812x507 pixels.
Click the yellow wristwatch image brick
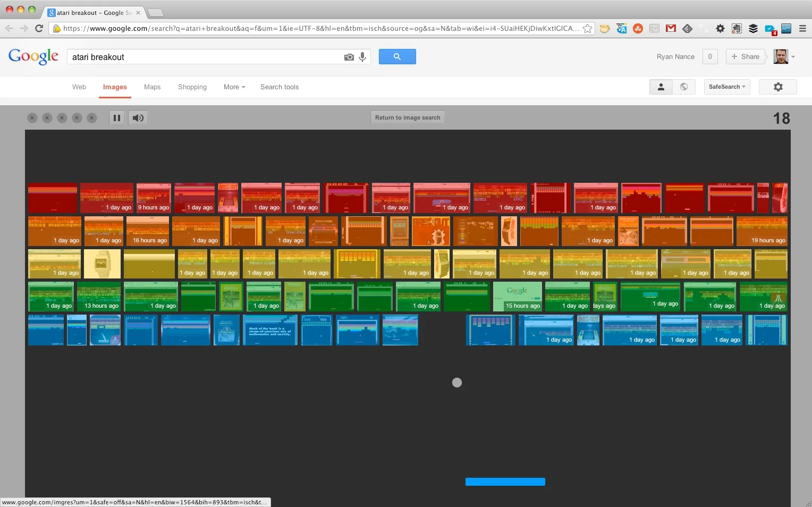[x=103, y=264]
